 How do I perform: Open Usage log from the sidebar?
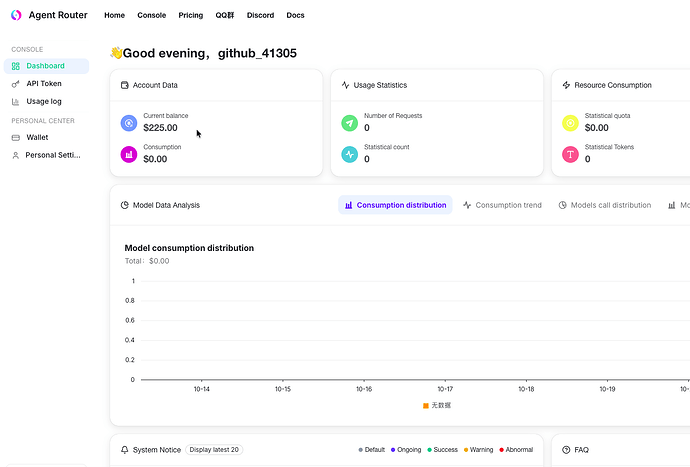point(46,101)
